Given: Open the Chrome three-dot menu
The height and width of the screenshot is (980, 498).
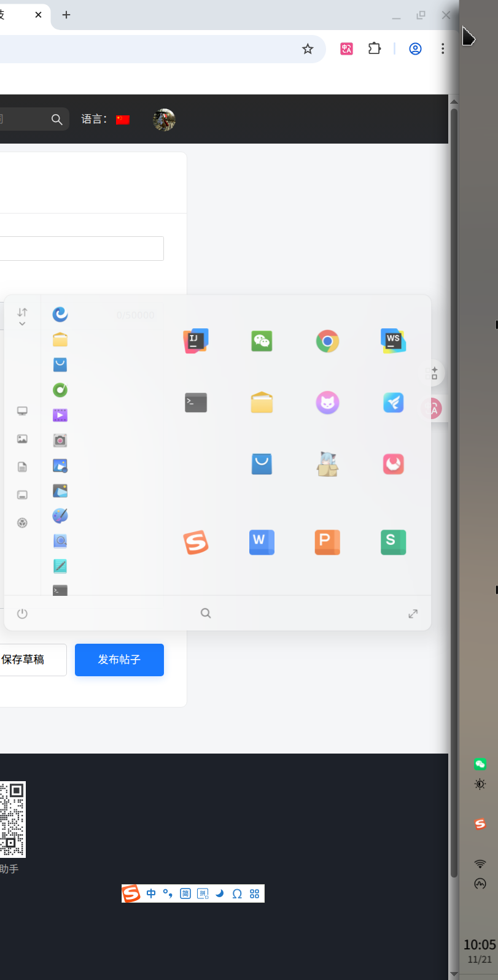Looking at the screenshot, I should pyautogui.click(x=443, y=48).
